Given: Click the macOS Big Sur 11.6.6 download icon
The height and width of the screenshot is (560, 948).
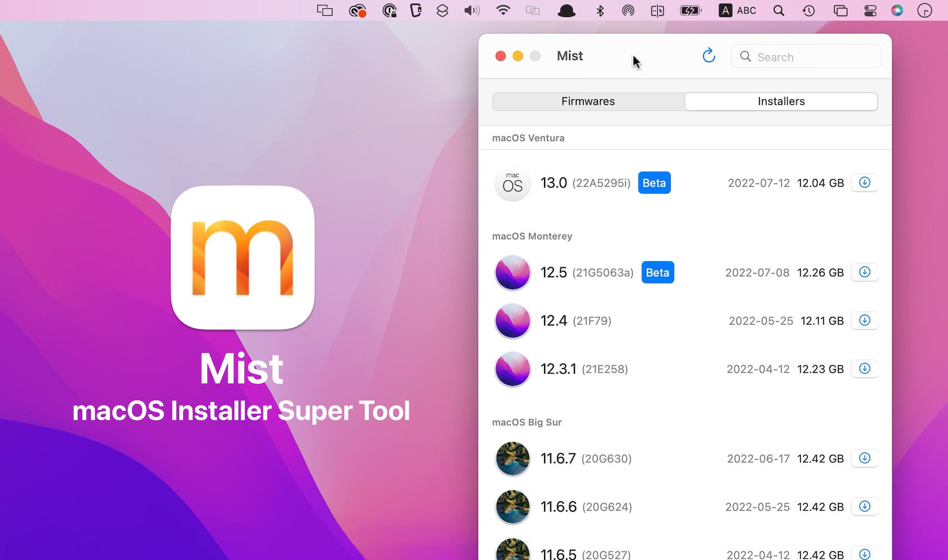Looking at the screenshot, I should click(x=864, y=507).
